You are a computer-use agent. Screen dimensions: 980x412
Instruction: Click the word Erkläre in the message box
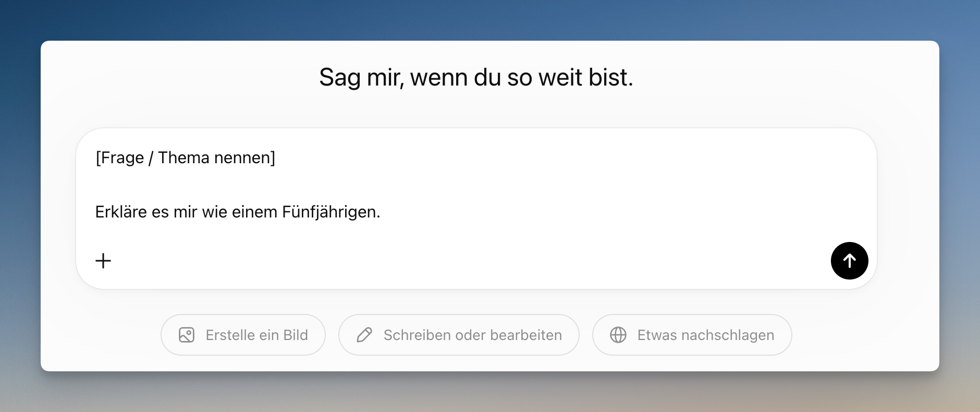point(121,212)
